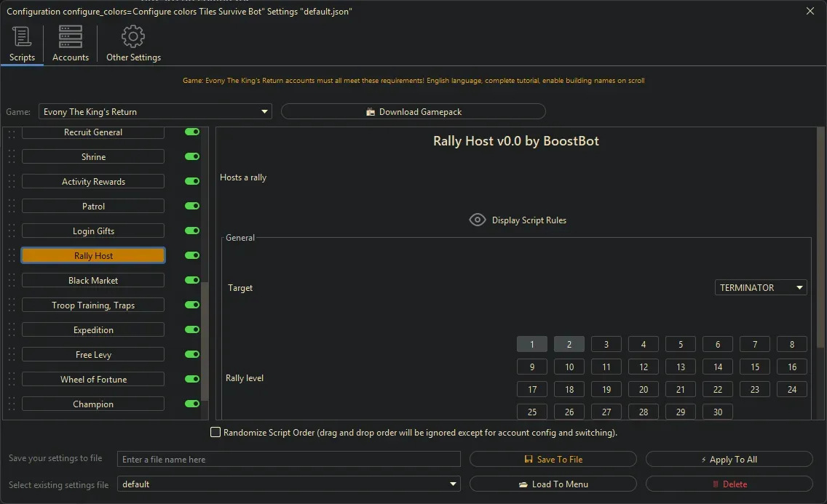Click drag handle beside Black Market script
Image resolution: width=827 pixels, height=504 pixels.
tap(11, 281)
